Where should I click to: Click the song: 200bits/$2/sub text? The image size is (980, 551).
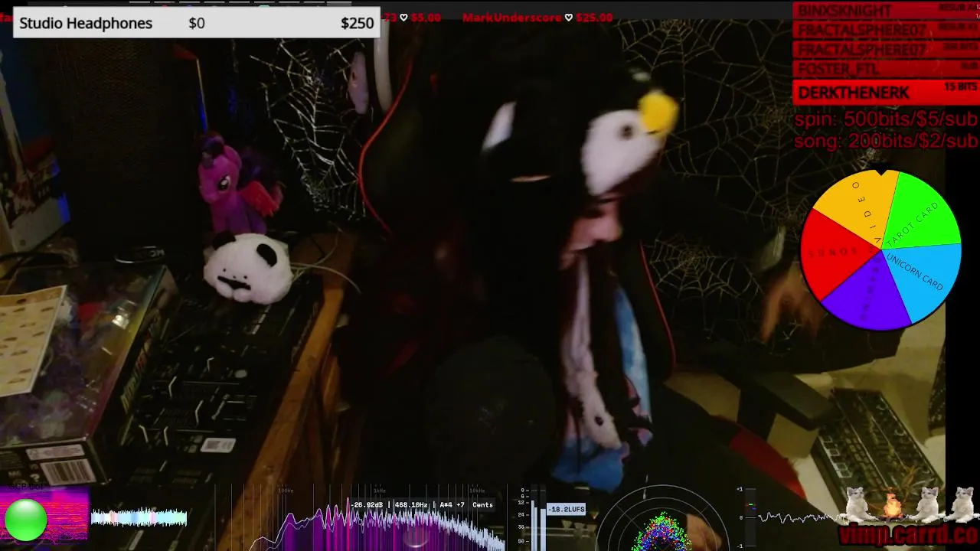pyautogui.click(x=886, y=141)
